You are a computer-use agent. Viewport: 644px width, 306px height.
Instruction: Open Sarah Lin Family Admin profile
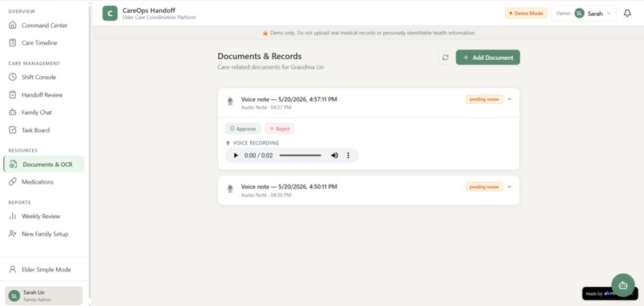click(x=44, y=296)
